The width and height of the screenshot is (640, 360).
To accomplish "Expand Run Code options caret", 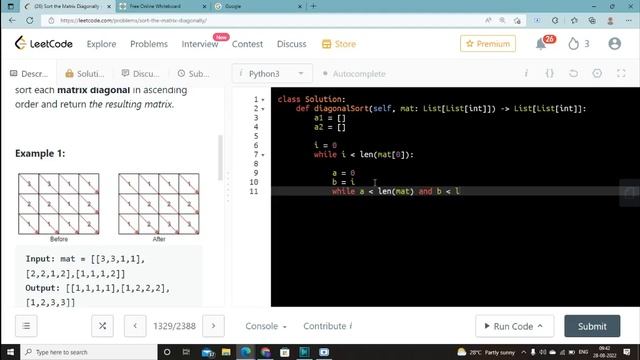I will point(540,326).
